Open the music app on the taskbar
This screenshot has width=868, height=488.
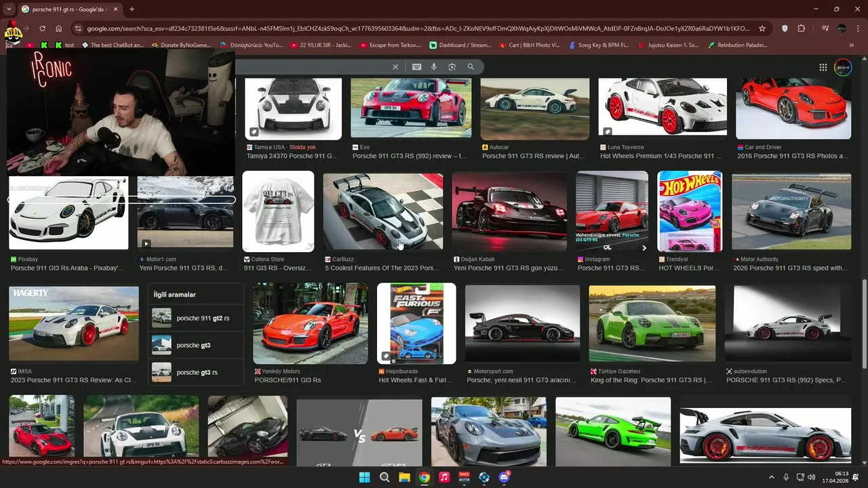[x=444, y=477]
